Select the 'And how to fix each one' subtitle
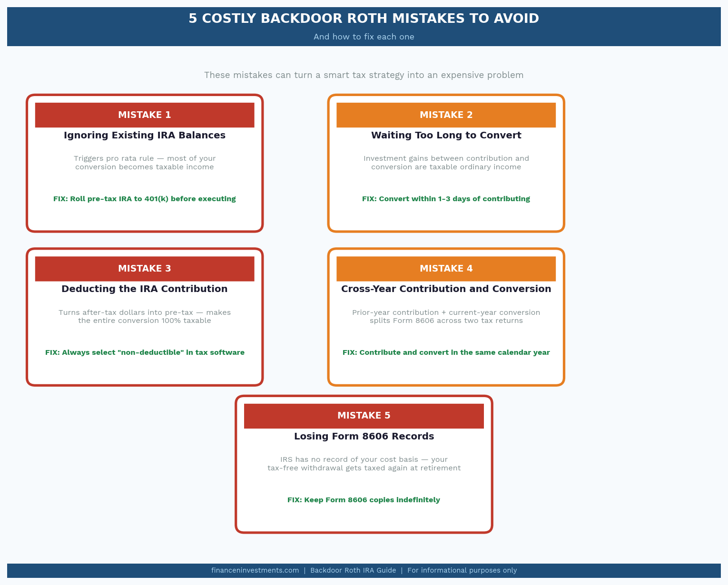The height and width of the screenshot is (585, 728). (364, 37)
